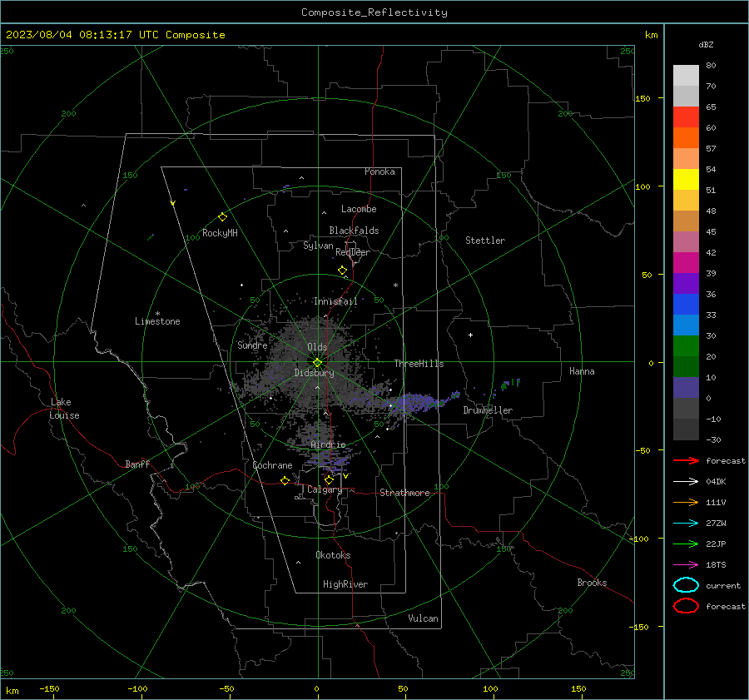Viewport: 749px width, 700px height.
Task: Select the white 04DK arrow legend icon
Action: point(686,482)
